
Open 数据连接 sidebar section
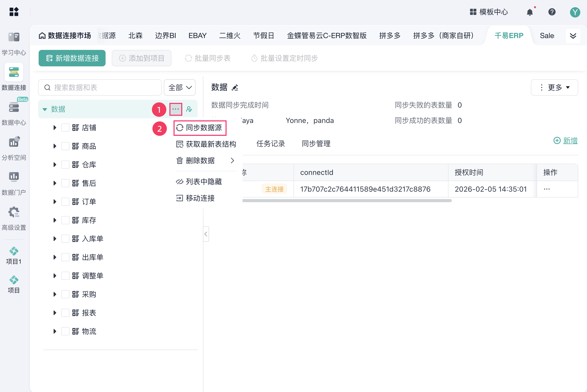coord(14,77)
